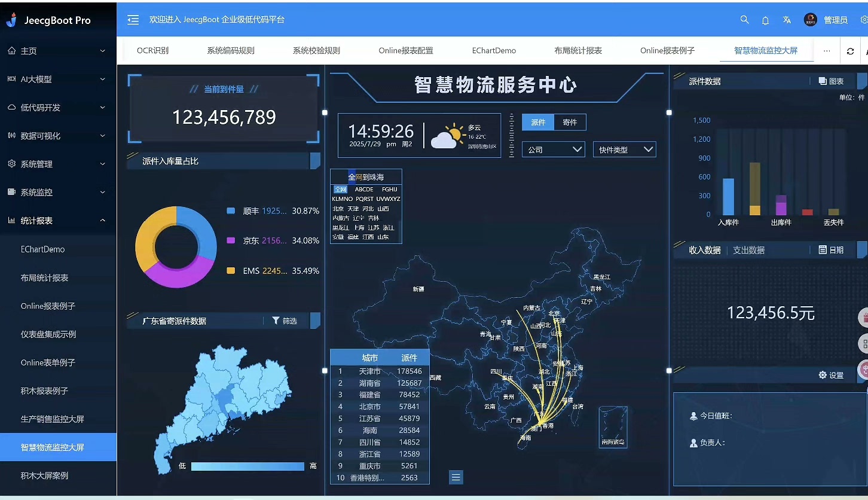Click the 筛选 filter button
The width and height of the screenshot is (868, 500).
point(285,321)
